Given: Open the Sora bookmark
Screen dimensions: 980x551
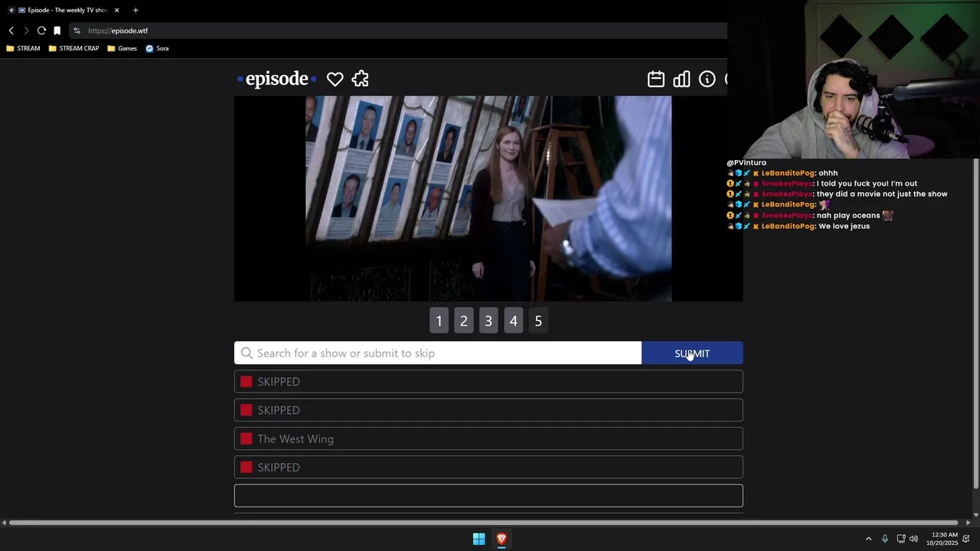Looking at the screenshot, I should coord(157,48).
